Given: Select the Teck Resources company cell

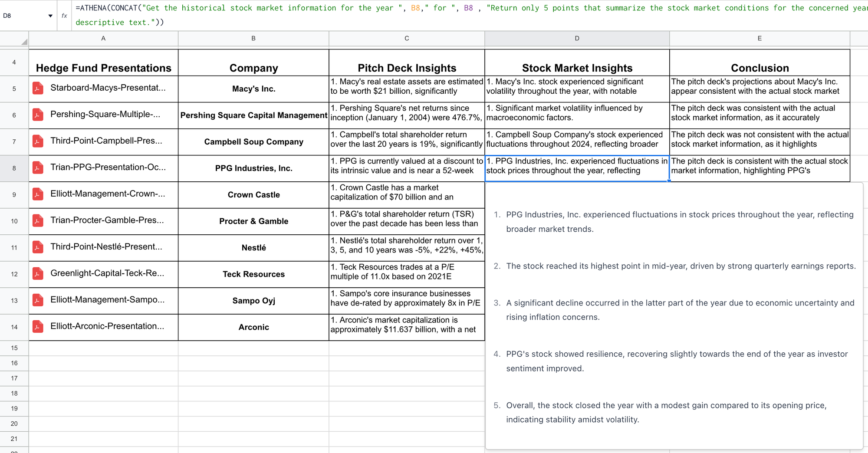Looking at the screenshot, I should (x=253, y=274).
